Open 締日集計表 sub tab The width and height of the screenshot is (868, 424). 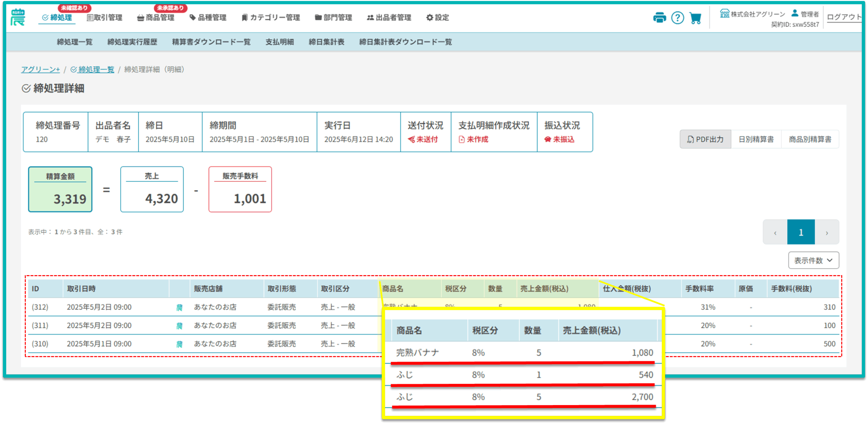pos(327,42)
